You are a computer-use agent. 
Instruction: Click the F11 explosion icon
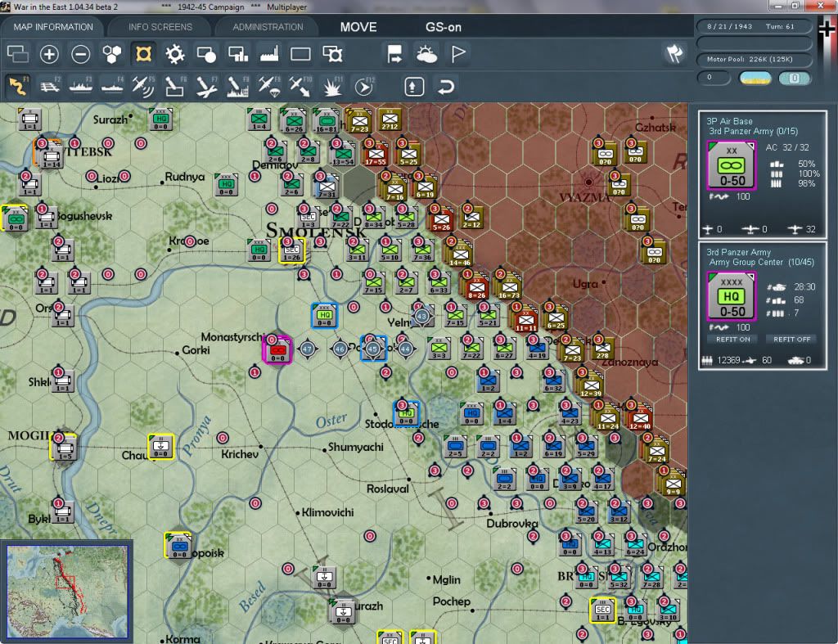[x=332, y=86]
